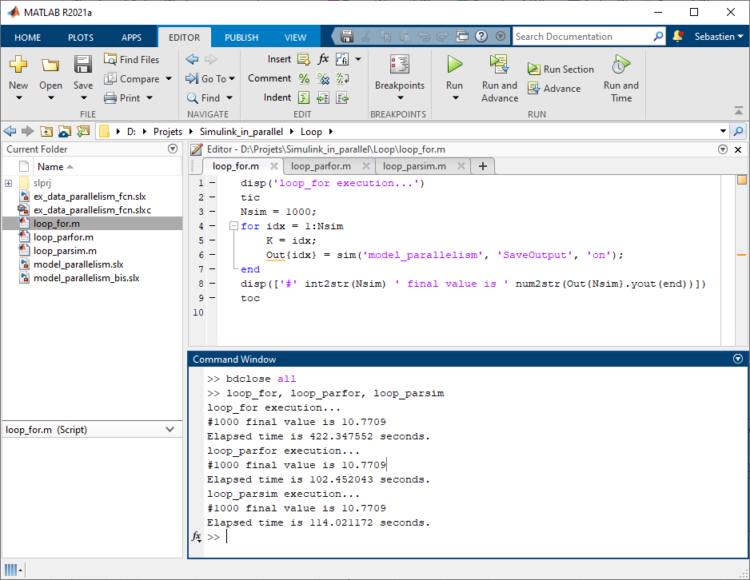Expand the Print dropdown arrow
The image size is (750, 580).
coord(150,98)
